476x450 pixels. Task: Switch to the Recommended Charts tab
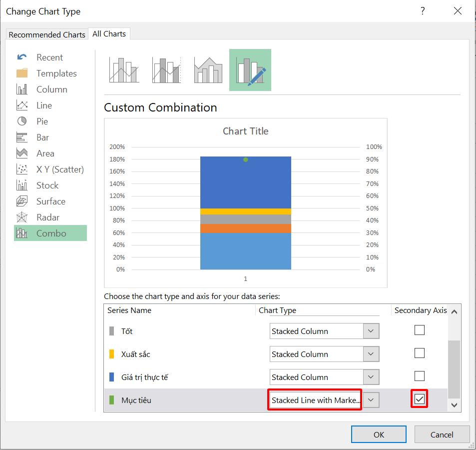coord(46,34)
